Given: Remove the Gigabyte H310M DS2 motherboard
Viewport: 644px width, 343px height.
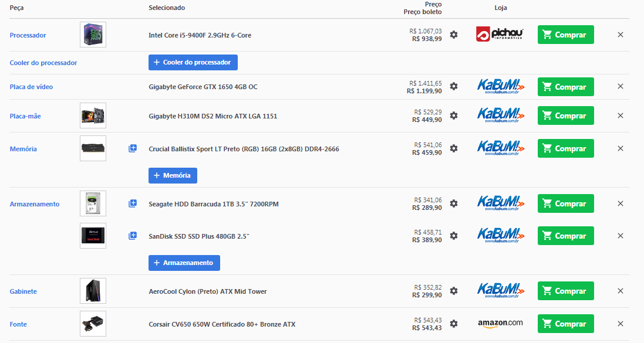Looking at the screenshot, I should (620, 116).
